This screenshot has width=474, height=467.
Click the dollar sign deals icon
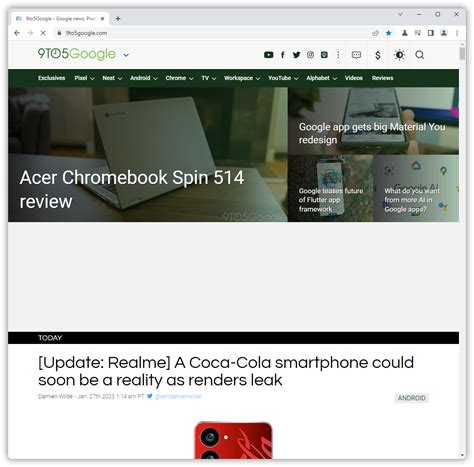[x=378, y=55]
